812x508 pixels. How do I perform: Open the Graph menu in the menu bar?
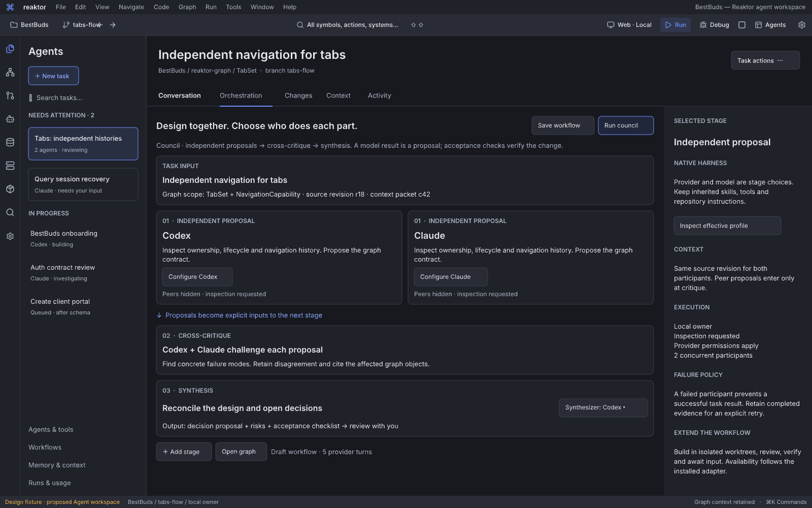(x=187, y=7)
